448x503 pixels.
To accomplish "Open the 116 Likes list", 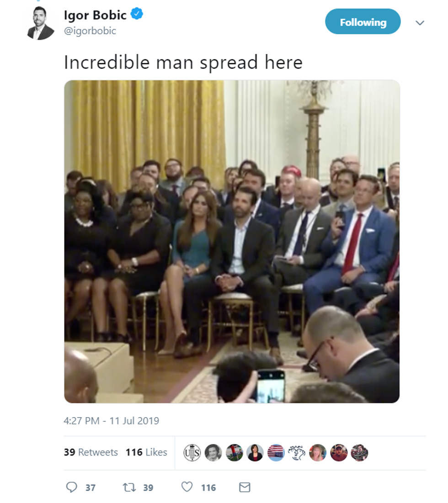I will [146, 452].
